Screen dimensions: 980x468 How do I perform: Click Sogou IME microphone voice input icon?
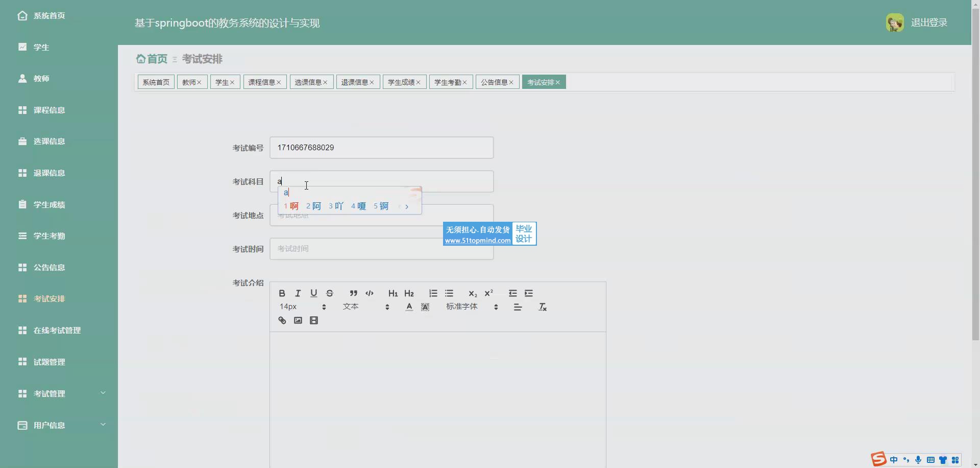point(918,460)
